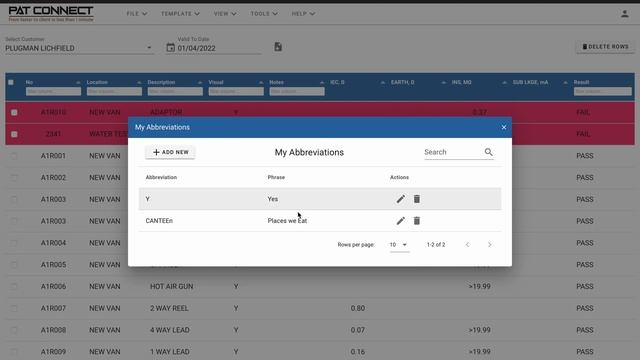
Task: Go to next page of abbreviations
Action: pos(489,244)
